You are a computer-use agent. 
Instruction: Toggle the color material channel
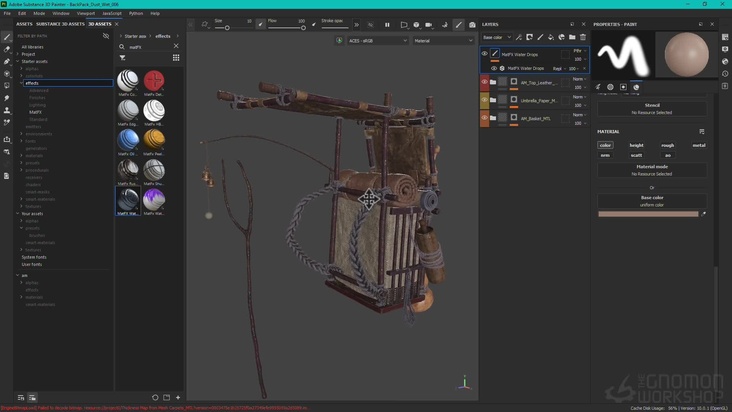pyautogui.click(x=605, y=145)
